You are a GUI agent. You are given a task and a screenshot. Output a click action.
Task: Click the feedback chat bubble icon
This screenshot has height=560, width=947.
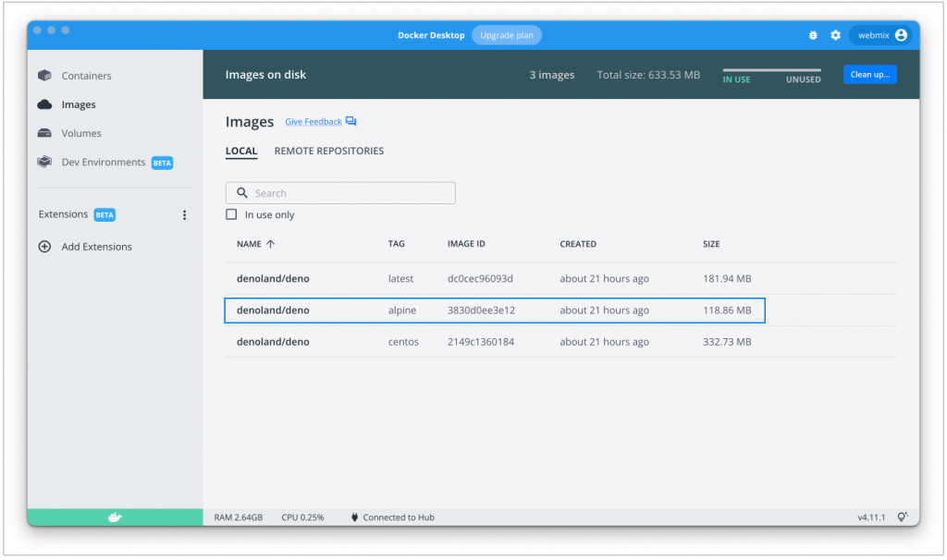click(x=351, y=121)
